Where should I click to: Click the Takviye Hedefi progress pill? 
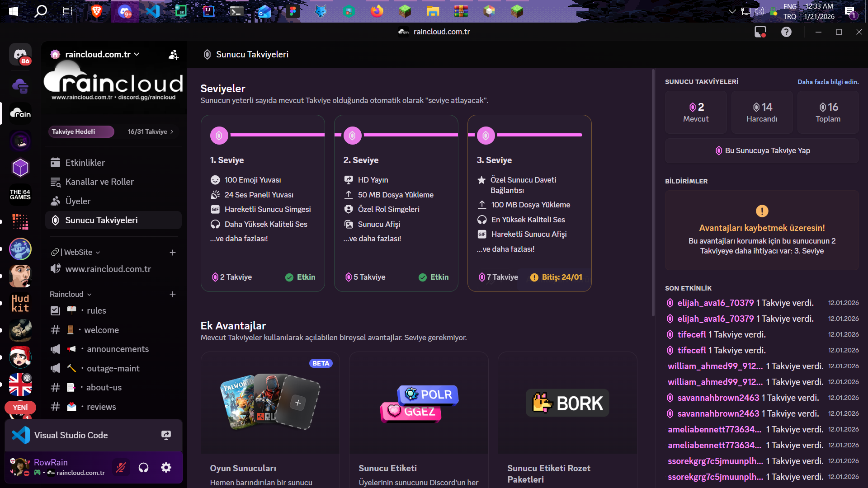pos(81,131)
